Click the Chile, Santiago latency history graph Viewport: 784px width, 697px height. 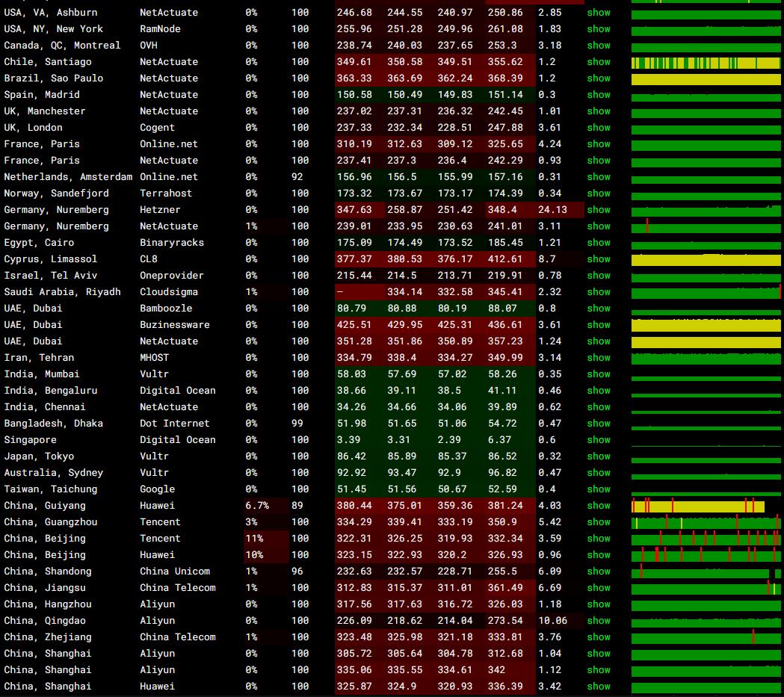coord(706,63)
